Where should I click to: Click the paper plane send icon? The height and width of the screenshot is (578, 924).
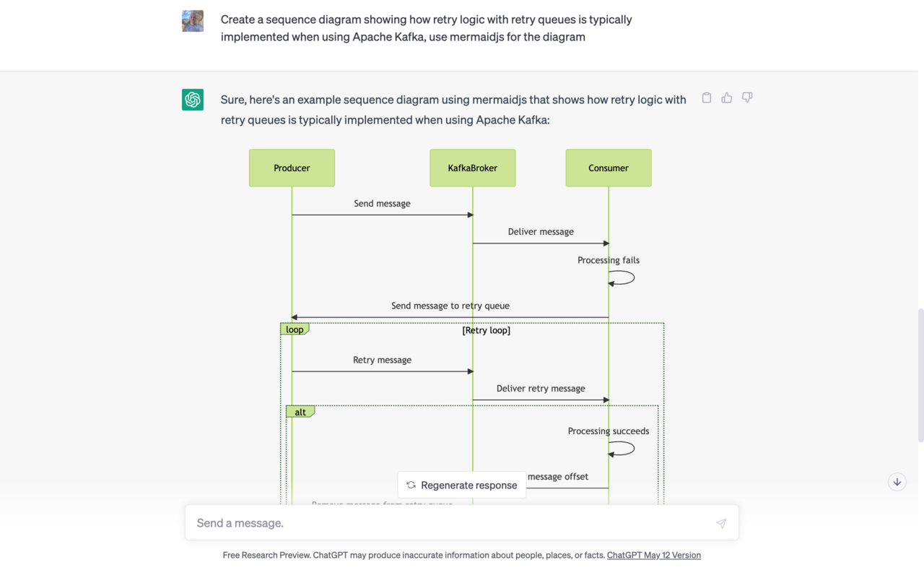click(721, 522)
